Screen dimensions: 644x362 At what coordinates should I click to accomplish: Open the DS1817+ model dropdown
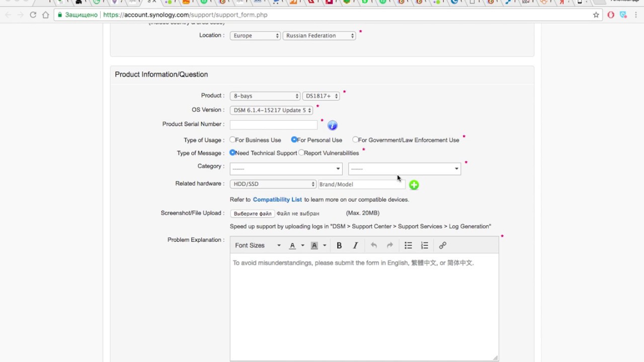tap(321, 96)
